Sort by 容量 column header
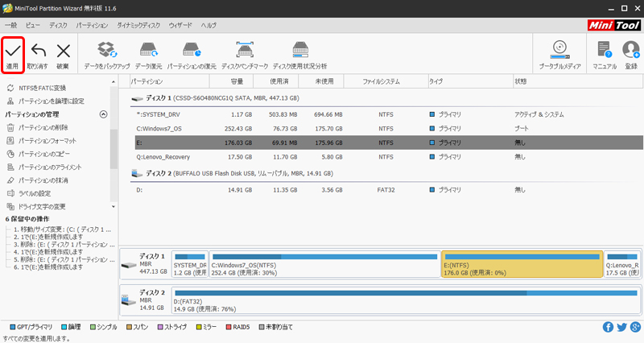The image size is (644, 343). pyautogui.click(x=232, y=81)
